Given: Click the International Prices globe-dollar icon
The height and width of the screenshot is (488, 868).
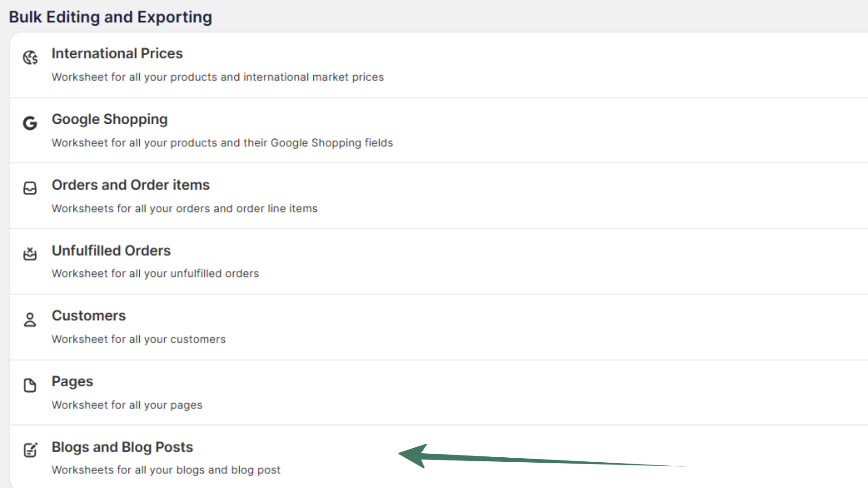Looking at the screenshot, I should [x=30, y=58].
